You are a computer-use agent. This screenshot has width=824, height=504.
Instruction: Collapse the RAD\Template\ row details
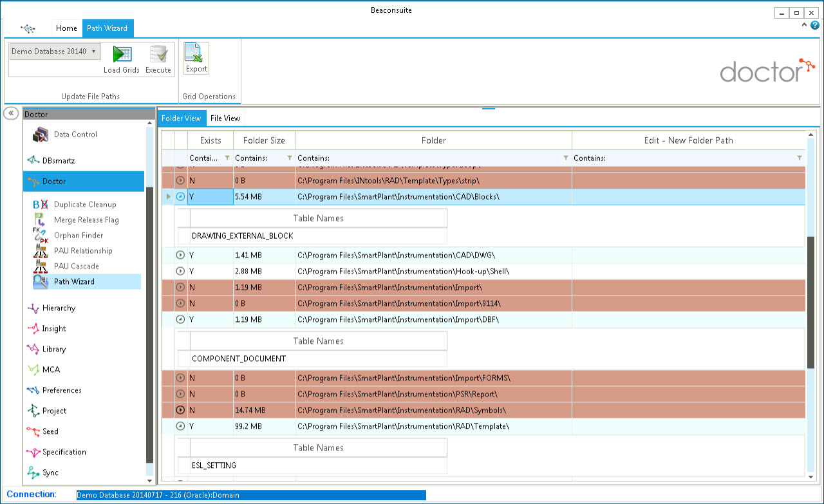[x=180, y=426]
